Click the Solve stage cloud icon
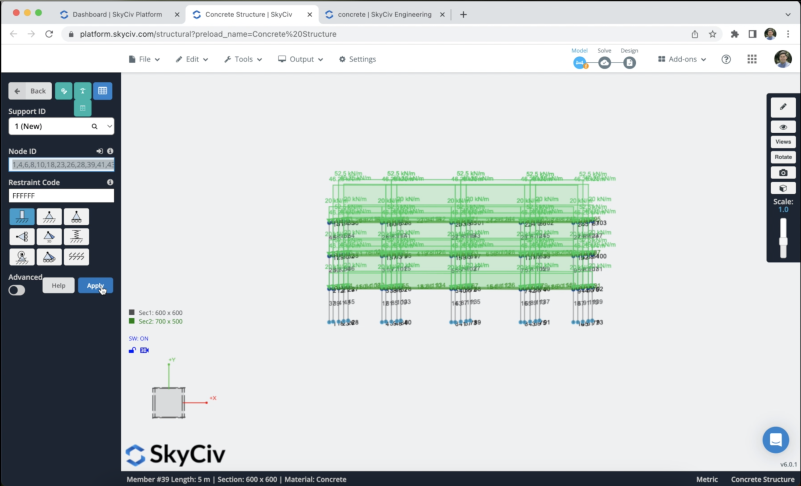The height and width of the screenshot is (486, 801). click(604, 63)
